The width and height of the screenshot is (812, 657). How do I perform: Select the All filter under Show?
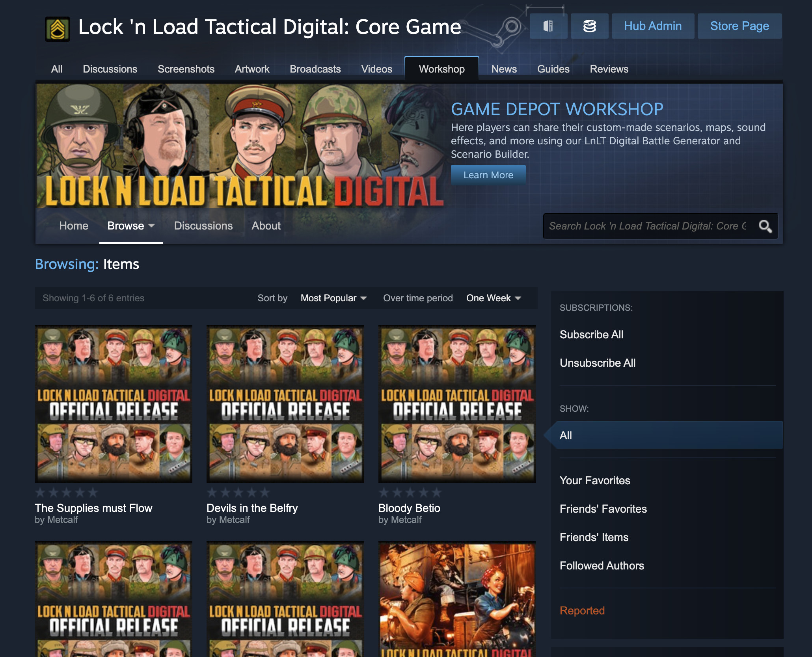pos(566,435)
